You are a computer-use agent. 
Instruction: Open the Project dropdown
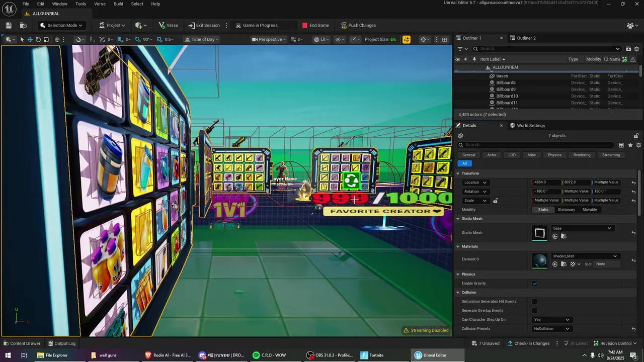point(112,25)
